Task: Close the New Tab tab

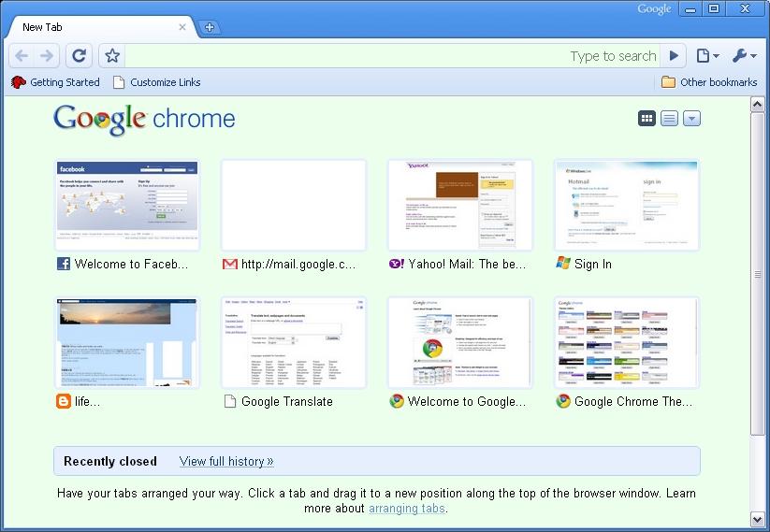Action: [182, 27]
